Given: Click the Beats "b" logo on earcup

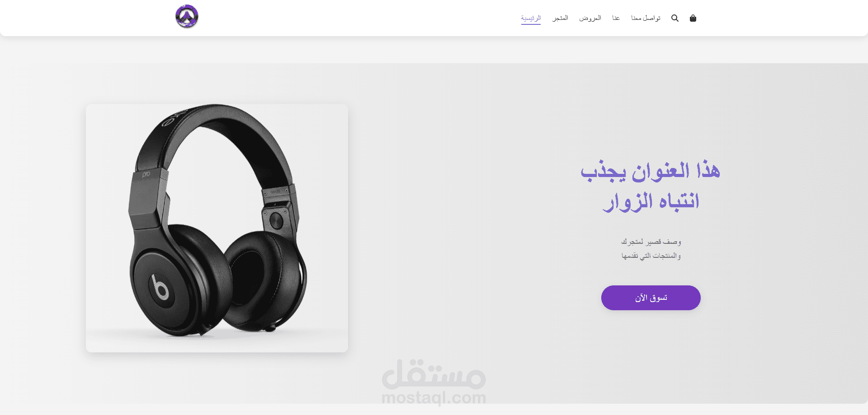Looking at the screenshot, I should coord(160,287).
